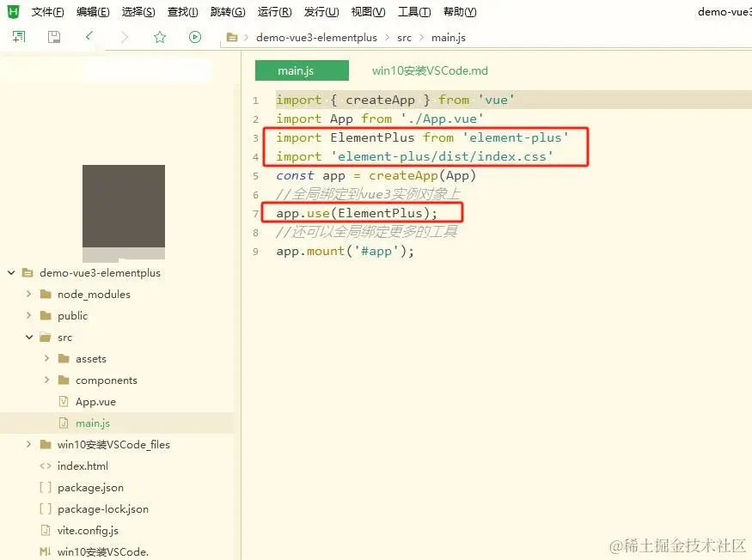Click the public folder icon
The width and height of the screenshot is (752, 560).
pyautogui.click(x=46, y=315)
